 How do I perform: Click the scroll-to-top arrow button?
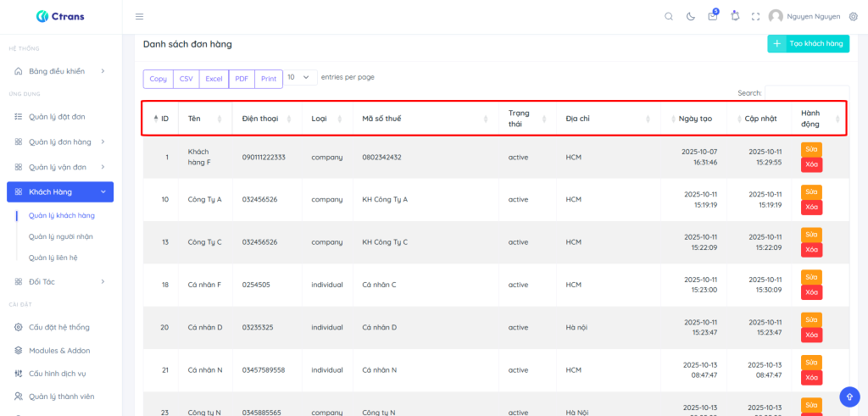[849, 396]
